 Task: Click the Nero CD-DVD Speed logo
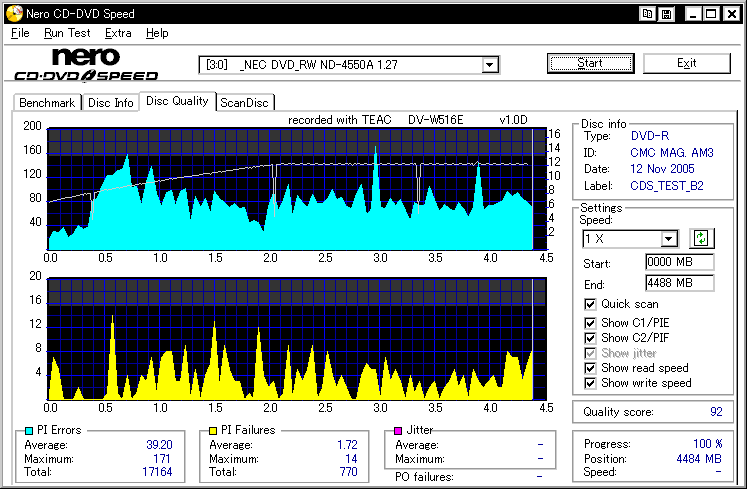86,65
